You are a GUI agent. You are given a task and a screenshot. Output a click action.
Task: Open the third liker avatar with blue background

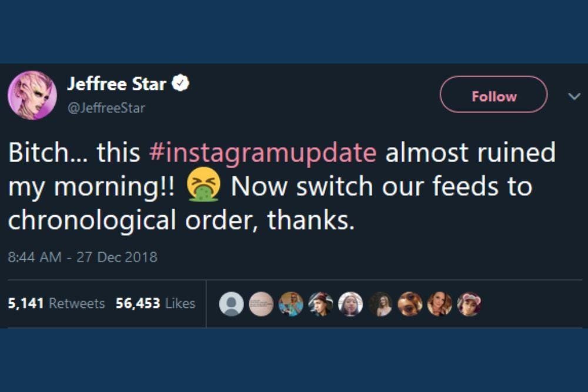tap(291, 304)
